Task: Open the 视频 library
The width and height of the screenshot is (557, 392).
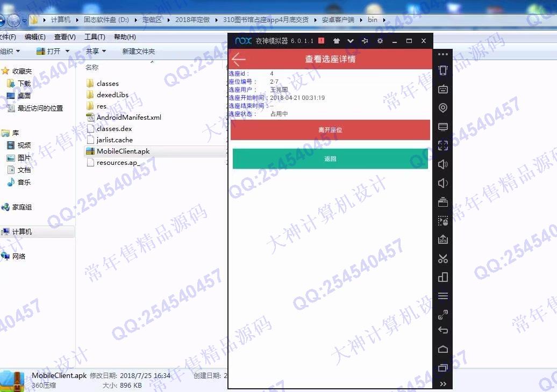Action: pos(19,145)
